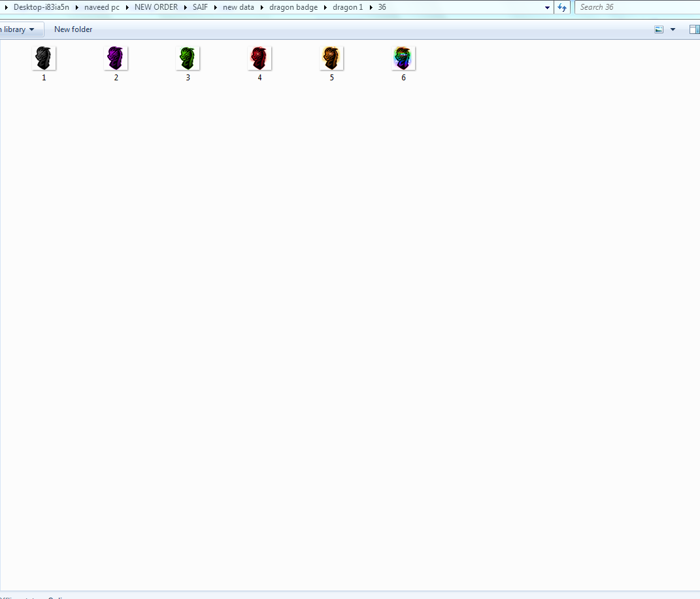Expand the arrow after new data
Viewport: 700px width, 599px height.
[262, 8]
